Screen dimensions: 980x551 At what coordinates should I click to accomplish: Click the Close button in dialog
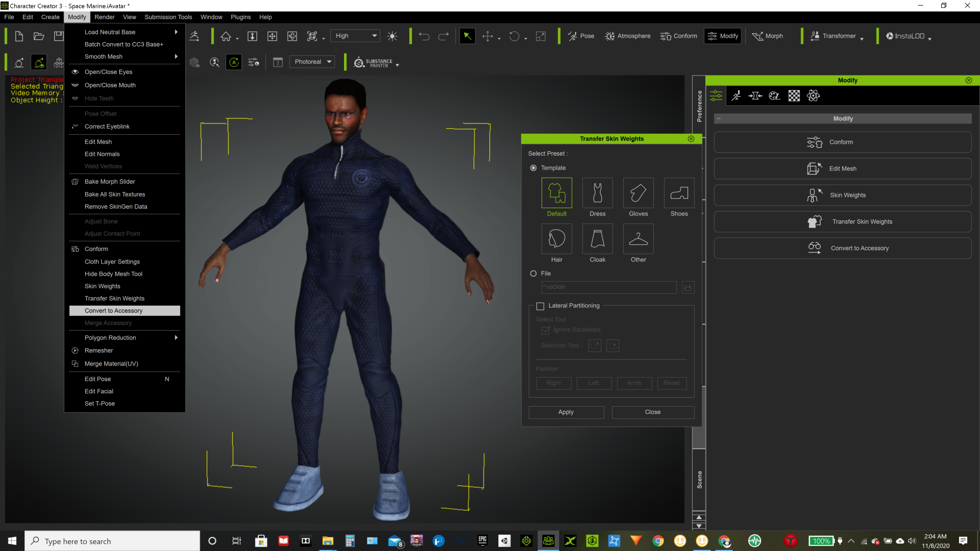[653, 412]
